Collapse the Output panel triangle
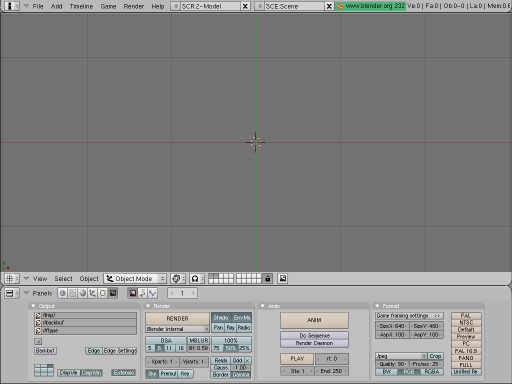Screen dimensions: 512x384 coord(33,306)
